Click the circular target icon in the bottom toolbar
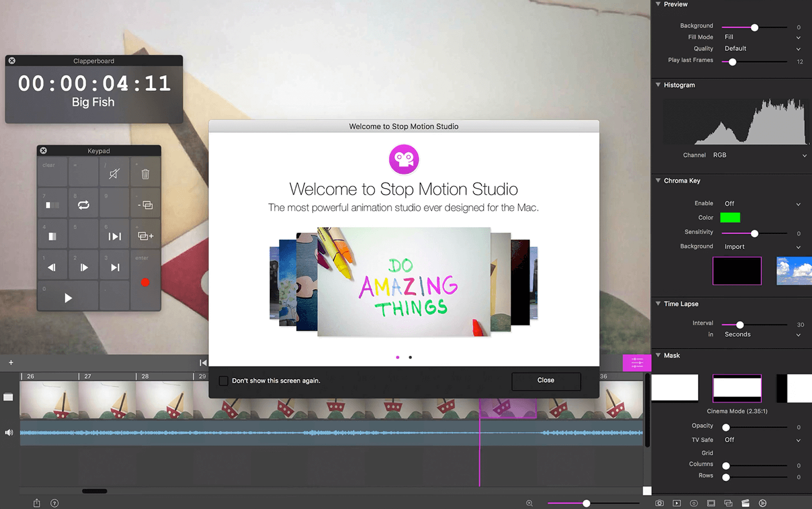 click(694, 503)
